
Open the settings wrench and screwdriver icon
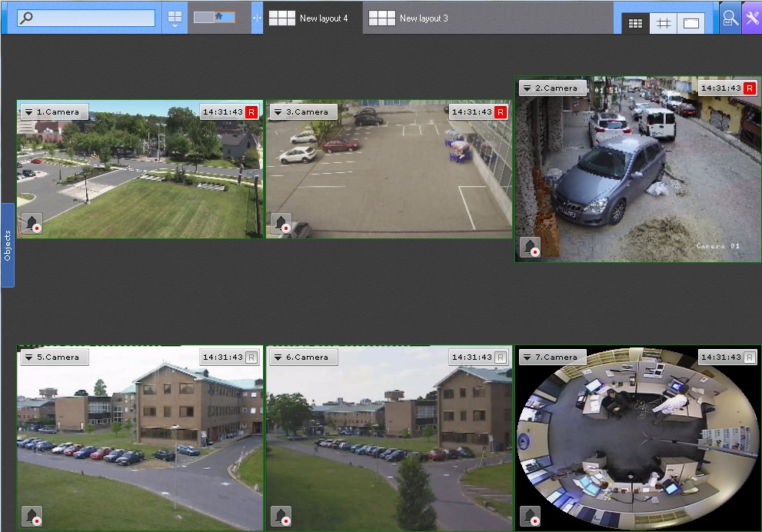752,18
